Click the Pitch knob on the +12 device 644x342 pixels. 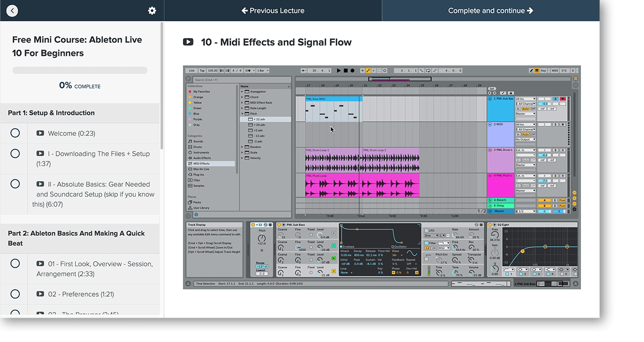coord(262,238)
